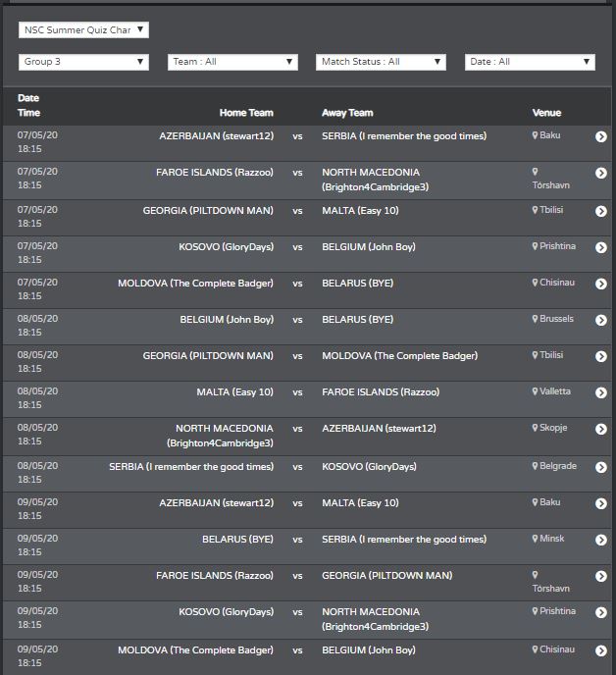616x675 pixels.
Task: Click the Venue column header
Action: click(x=546, y=113)
